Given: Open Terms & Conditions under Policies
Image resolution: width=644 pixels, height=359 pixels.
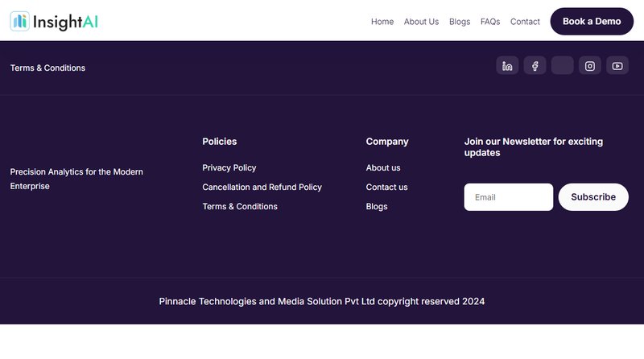Looking at the screenshot, I should coord(240,207).
